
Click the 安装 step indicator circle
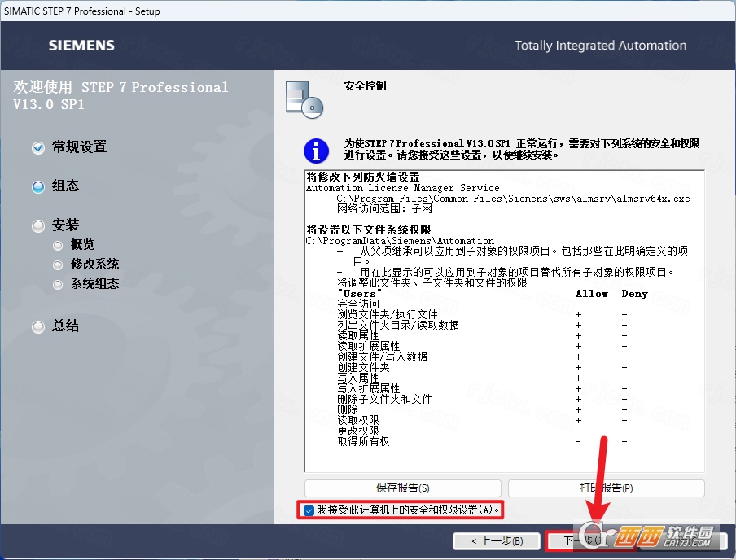pos(38,225)
